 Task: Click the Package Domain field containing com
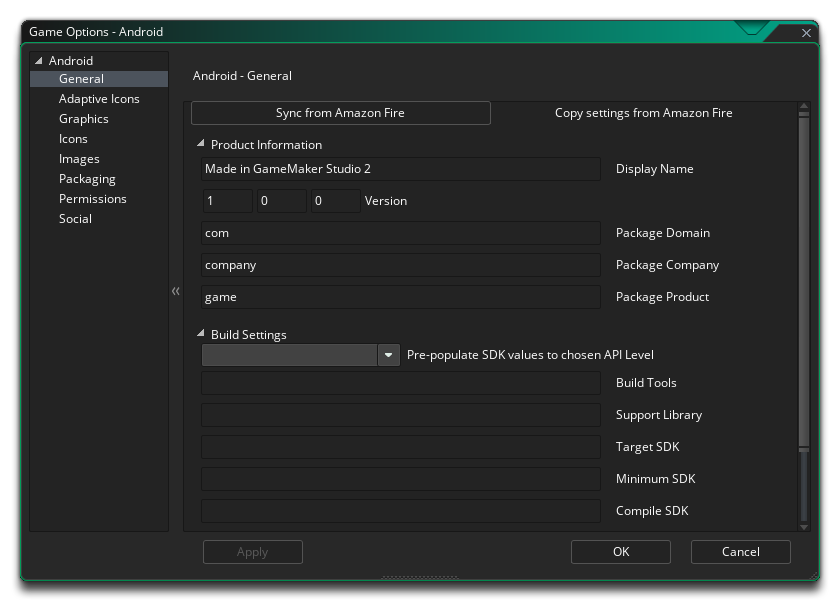pos(400,232)
